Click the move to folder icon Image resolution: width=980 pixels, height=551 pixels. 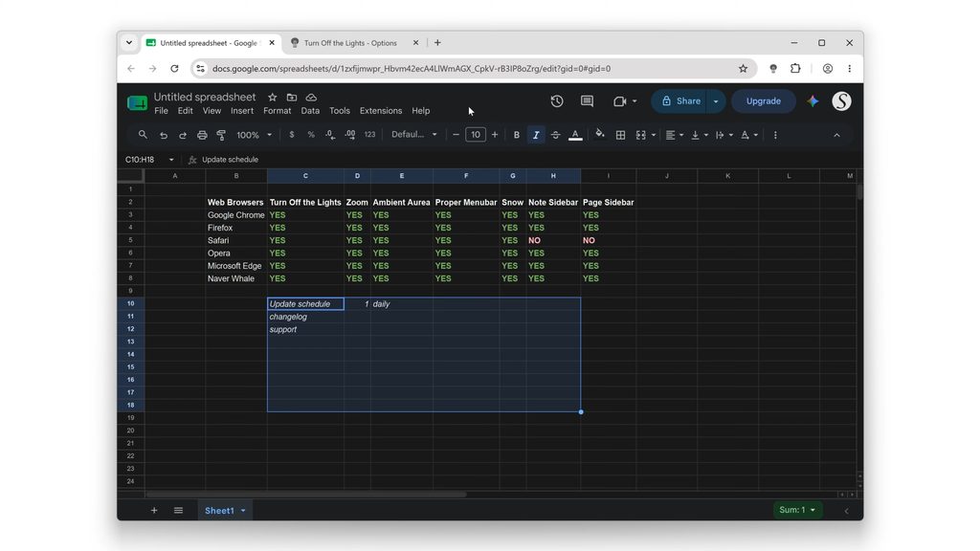coord(292,98)
